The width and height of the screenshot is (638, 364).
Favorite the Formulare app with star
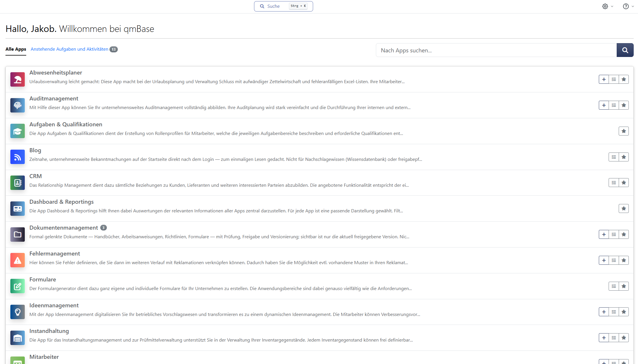point(624,286)
